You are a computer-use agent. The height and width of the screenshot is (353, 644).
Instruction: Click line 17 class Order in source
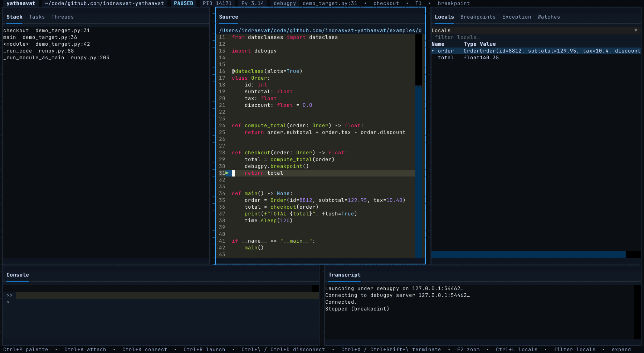[x=251, y=78]
